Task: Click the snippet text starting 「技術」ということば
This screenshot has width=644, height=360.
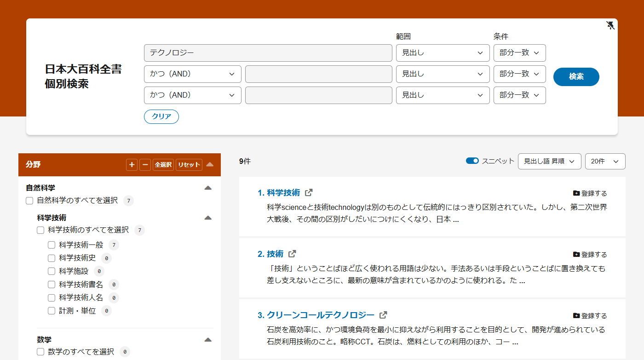Action: click(436, 275)
